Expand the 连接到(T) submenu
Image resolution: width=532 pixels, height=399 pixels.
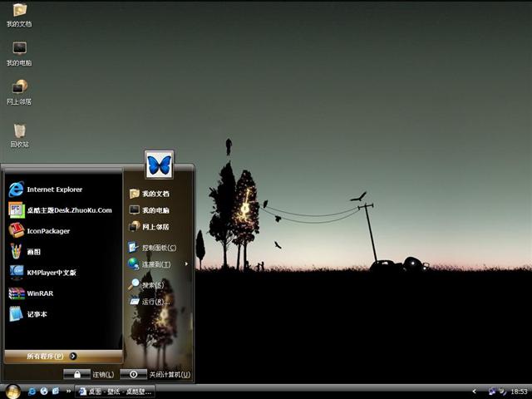pyautogui.click(x=157, y=264)
